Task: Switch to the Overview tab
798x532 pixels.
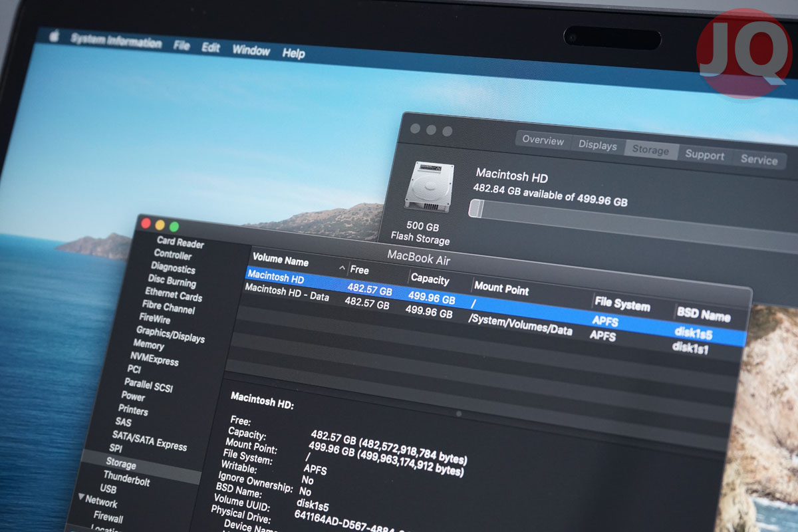Action: coord(543,140)
